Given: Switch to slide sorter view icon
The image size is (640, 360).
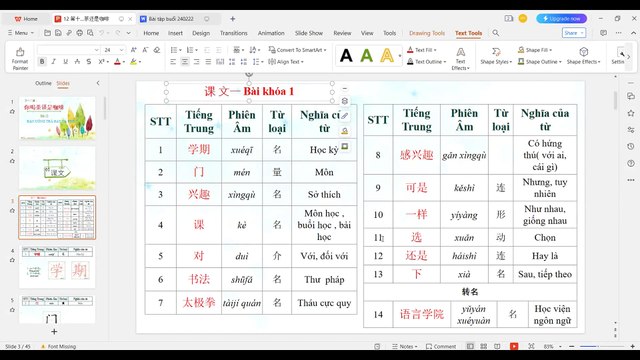Looking at the screenshot, I should (484, 346).
